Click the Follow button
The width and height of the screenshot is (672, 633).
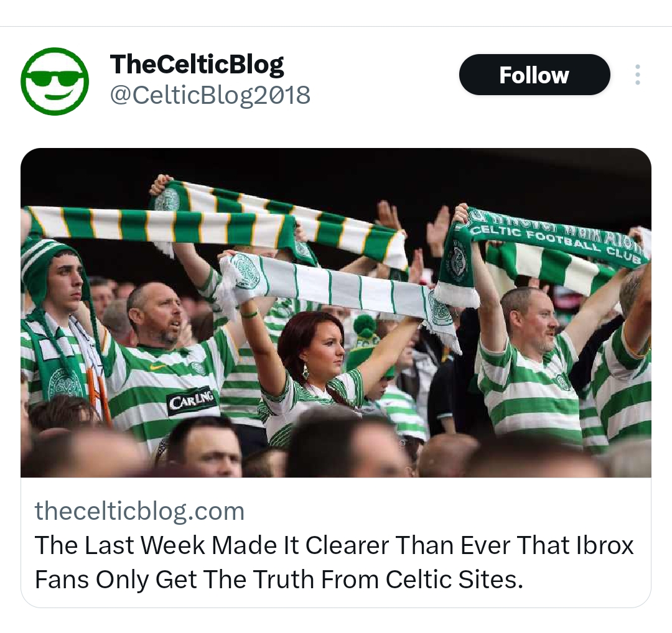tap(534, 75)
